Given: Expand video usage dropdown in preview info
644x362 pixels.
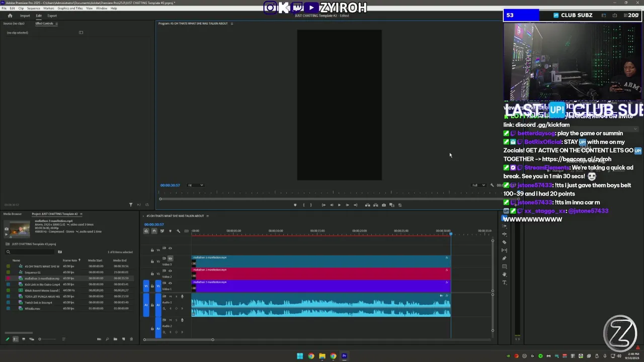Looking at the screenshot, I should 68,225.
